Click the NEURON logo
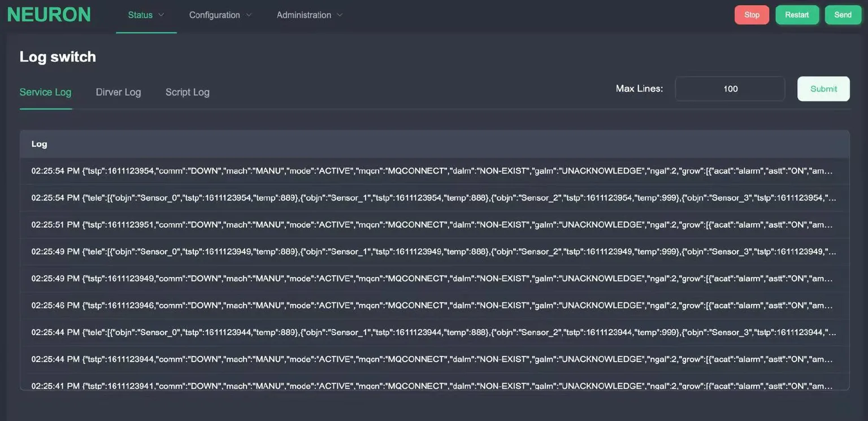Image resolution: width=868 pixels, height=421 pixels. 49,15
